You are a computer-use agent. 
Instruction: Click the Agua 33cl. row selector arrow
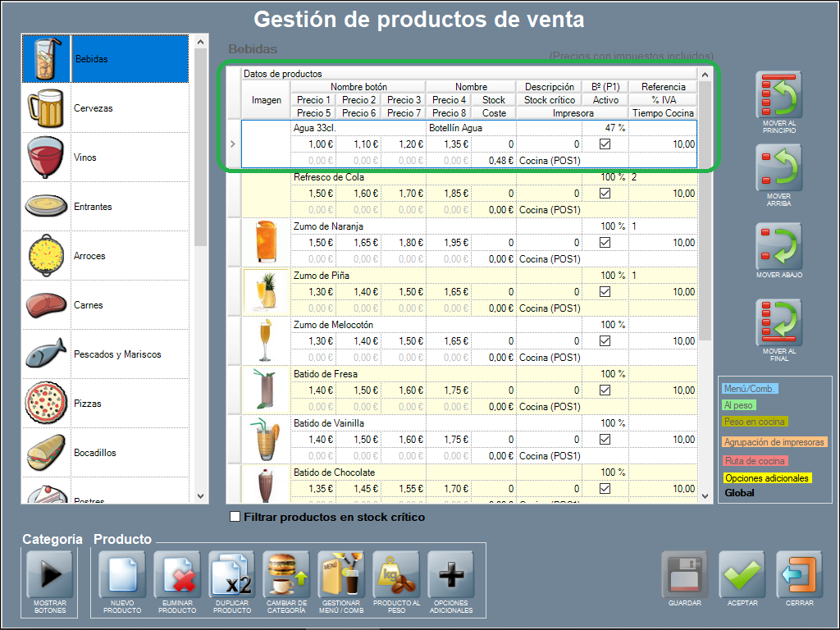[233, 144]
